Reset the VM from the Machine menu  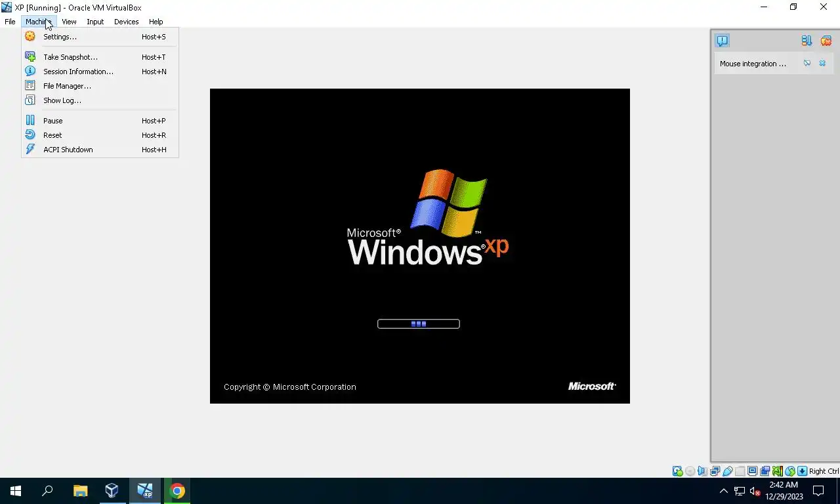pyautogui.click(x=100, y=135)
